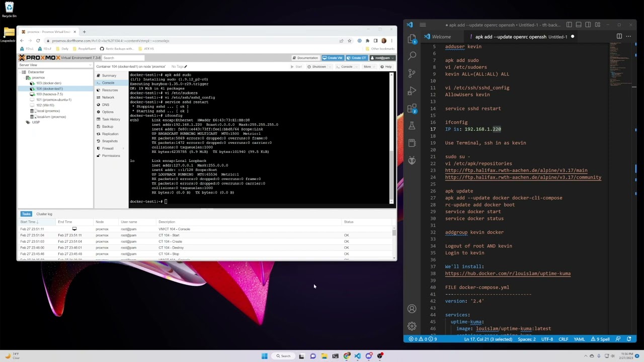
Task: Focus the Proxmox Search field
Action: point(123,58)
